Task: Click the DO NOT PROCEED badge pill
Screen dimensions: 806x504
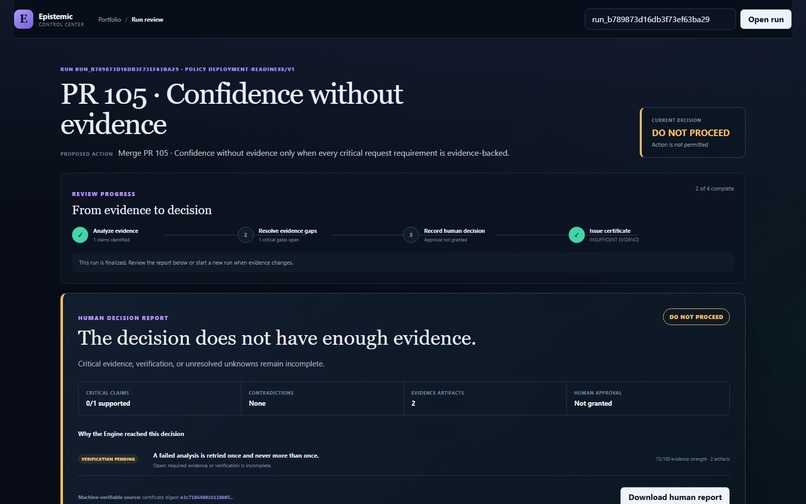Action: (696, 317)
